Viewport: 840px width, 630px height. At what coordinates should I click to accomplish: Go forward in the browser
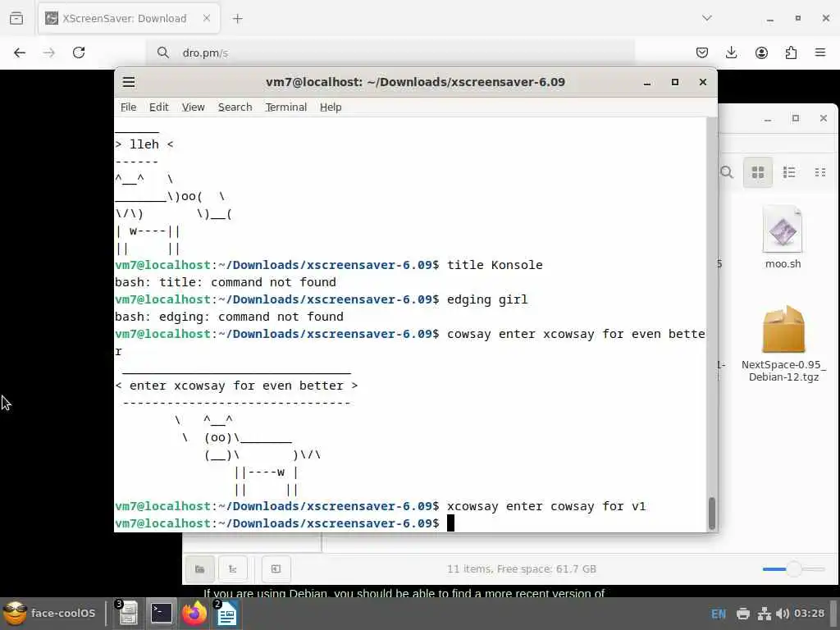tap(48, 52)
